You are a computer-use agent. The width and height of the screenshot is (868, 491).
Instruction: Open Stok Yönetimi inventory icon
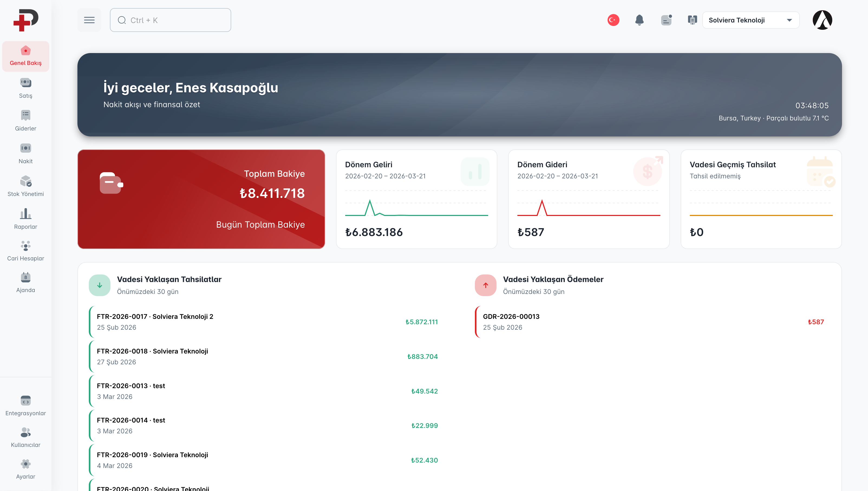pos(26,181)
